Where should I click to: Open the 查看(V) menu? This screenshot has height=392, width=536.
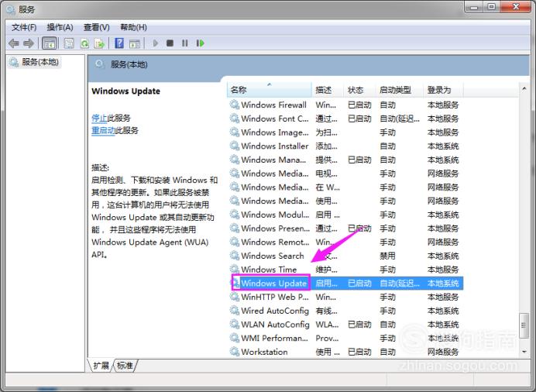(x=96, y=27)
